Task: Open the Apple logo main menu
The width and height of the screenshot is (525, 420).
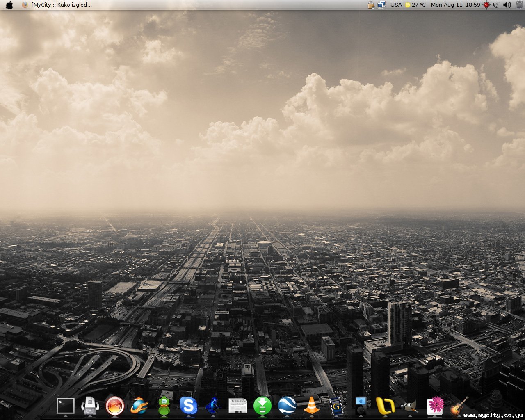Action: click(x=9, y=5)
